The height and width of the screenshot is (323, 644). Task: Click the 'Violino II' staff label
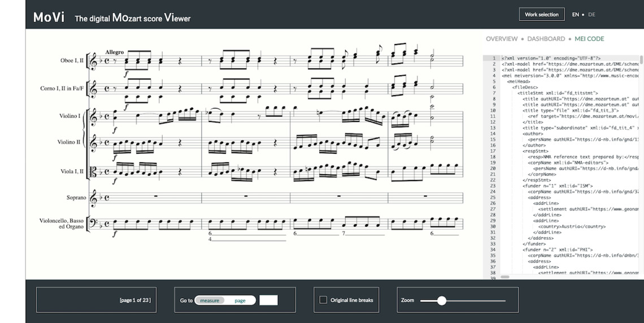pos(69,142)
